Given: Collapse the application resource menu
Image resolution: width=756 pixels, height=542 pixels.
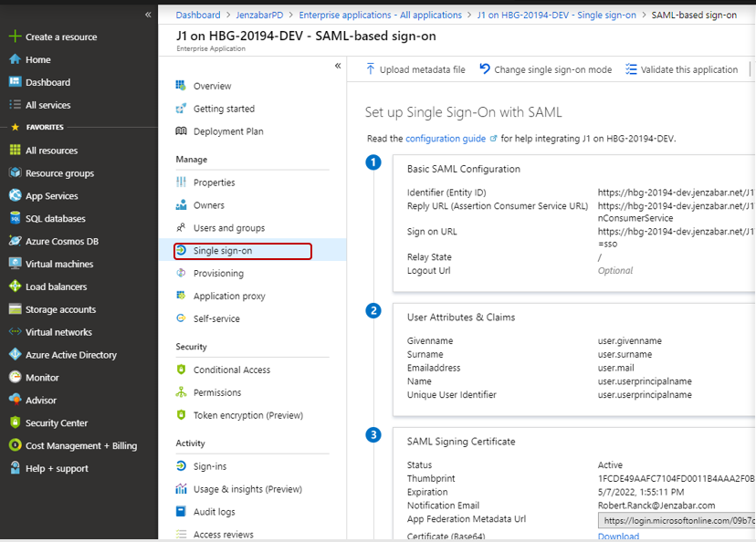Looking at the screenshot, I should pos(338,66).
